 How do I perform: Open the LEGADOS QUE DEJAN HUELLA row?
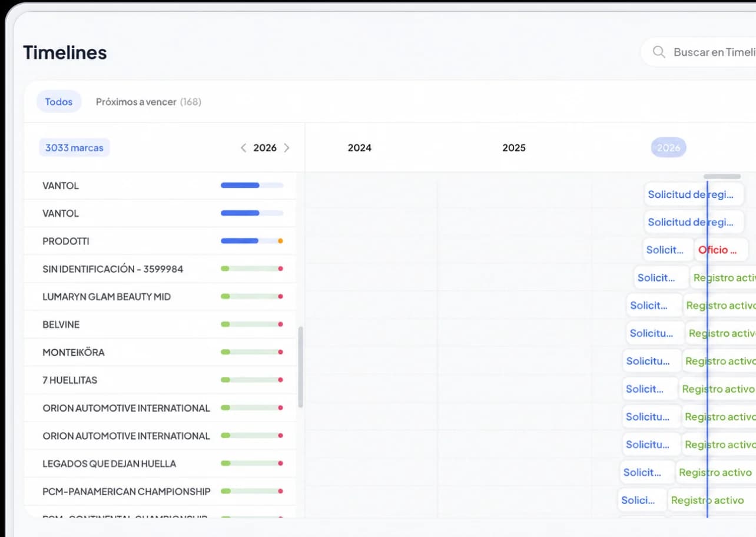coord(160,463)
